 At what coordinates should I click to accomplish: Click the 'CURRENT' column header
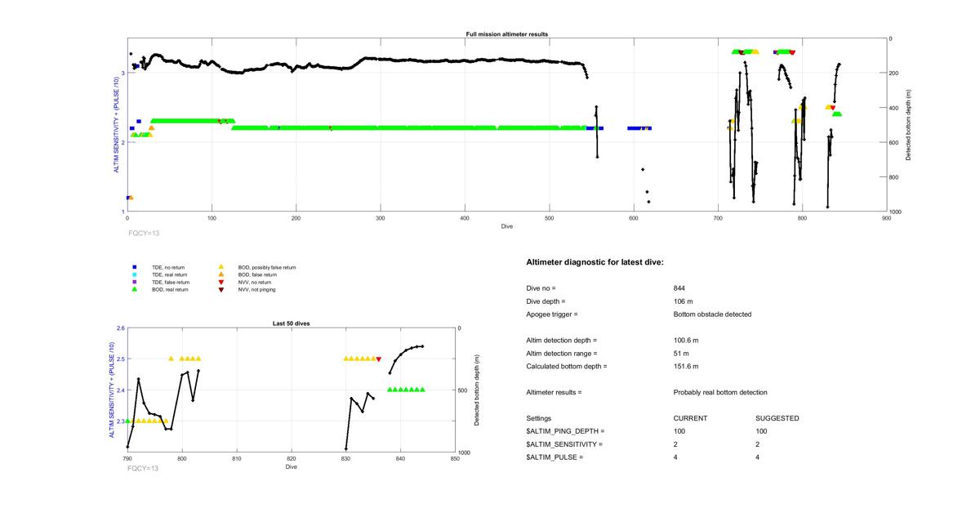click(690, 419)
